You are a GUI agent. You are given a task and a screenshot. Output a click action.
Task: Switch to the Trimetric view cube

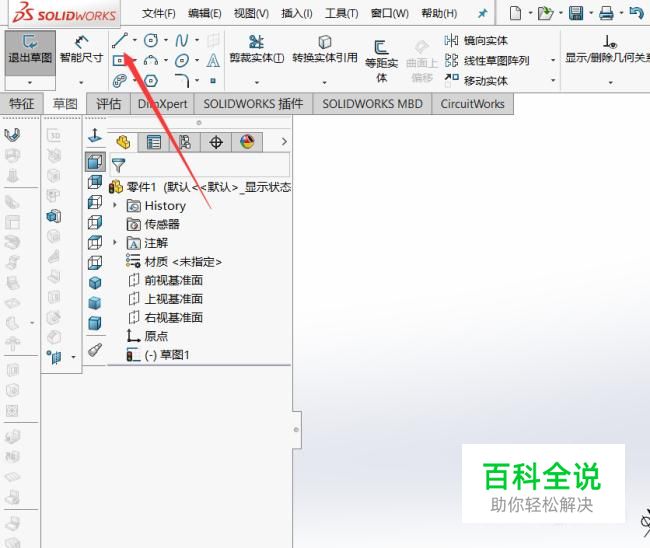[x=95, y=303]
